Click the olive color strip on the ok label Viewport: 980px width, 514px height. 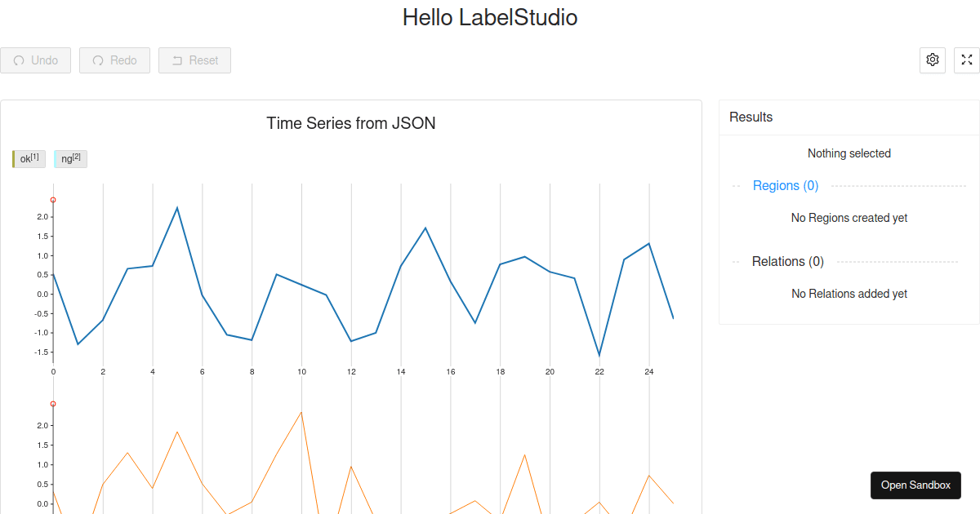click(15, 158)
